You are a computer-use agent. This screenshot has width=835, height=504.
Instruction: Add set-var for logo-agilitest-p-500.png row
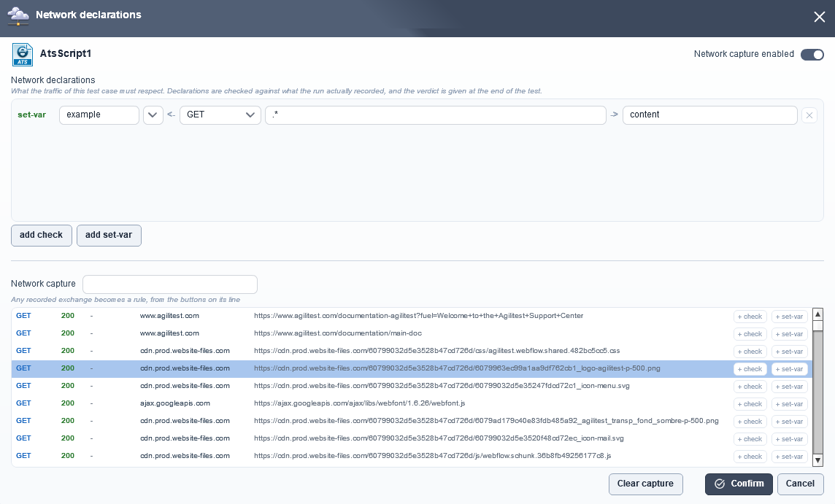click(789, 369)
